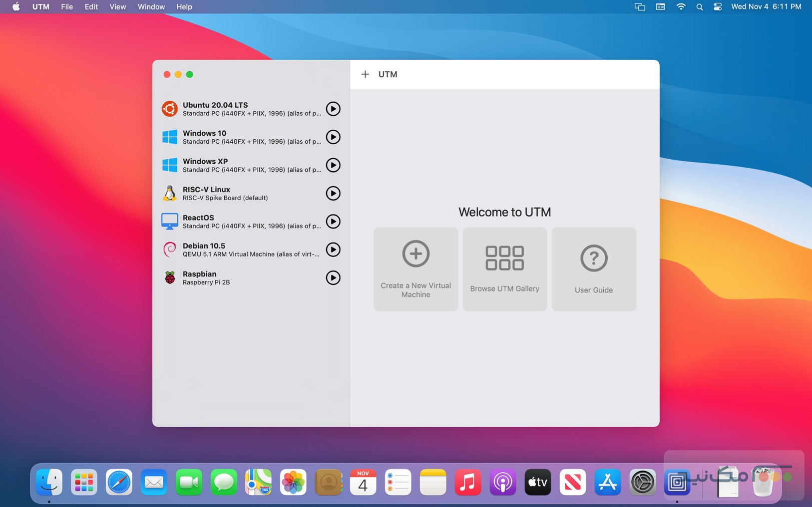Click the plus icon to add a VM

coord(366,74)
